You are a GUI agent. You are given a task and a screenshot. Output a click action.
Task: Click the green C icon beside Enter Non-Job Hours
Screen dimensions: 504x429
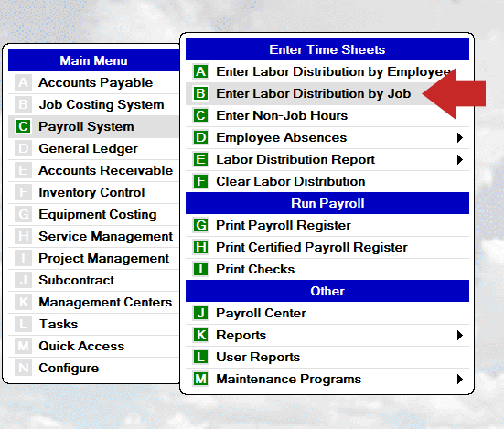(x=201, y=115)
